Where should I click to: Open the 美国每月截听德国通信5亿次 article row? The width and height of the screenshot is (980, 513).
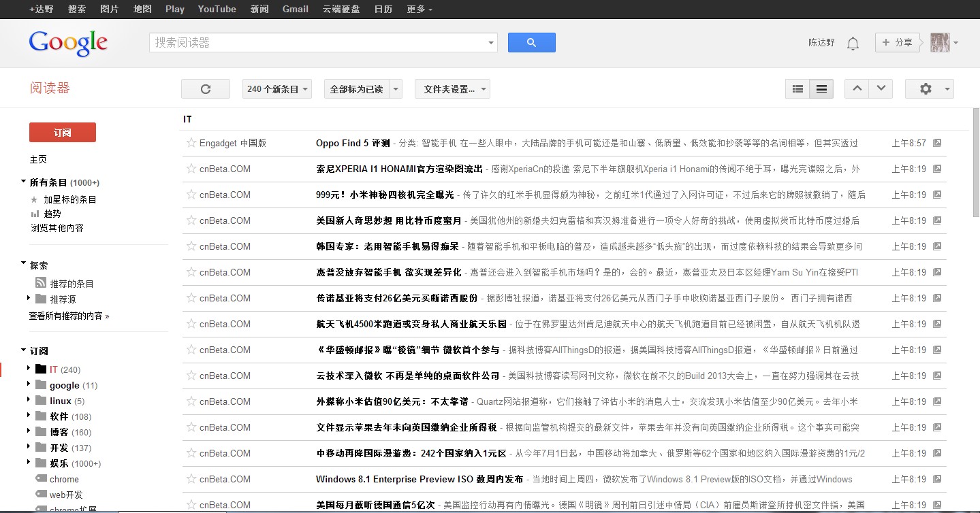pyautogui.click(x=565, y=505)
